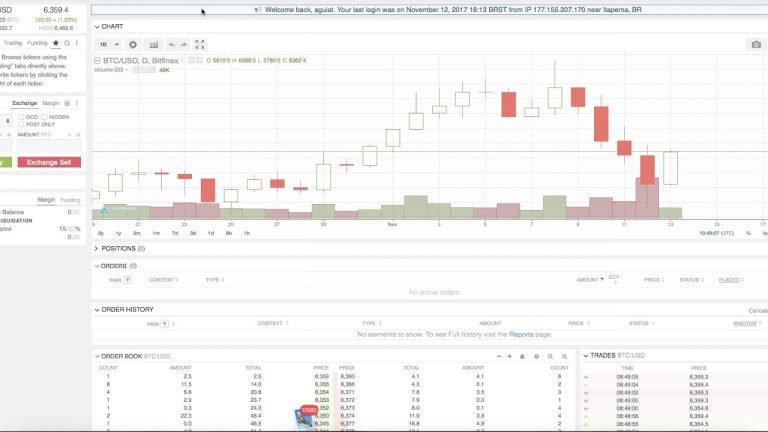Enable the HIDDEN order checkbox
The width and height of the screenshot is (768, 432).
point(44,117)
